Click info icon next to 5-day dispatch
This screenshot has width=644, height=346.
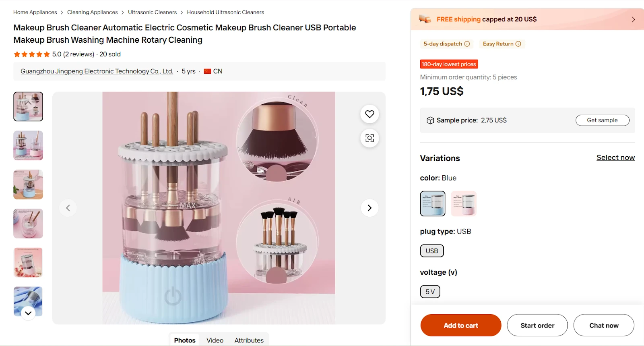[467, 44]
